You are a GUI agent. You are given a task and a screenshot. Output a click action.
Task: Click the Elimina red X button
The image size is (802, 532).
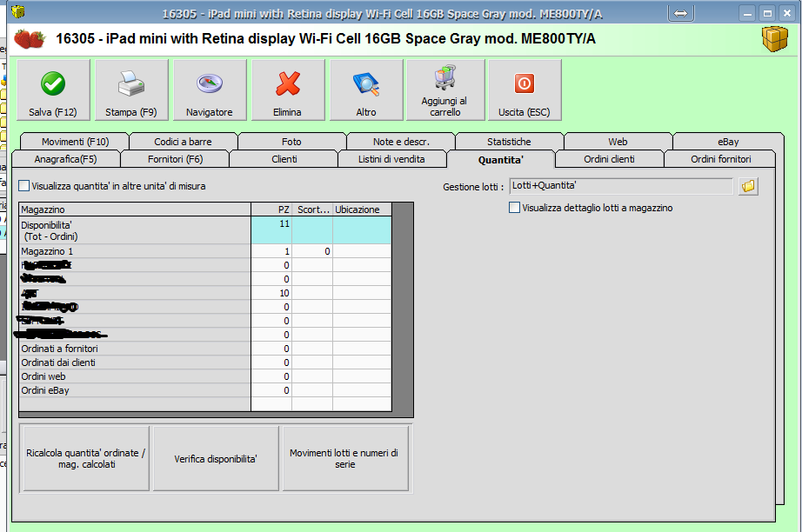click(288, 90)
